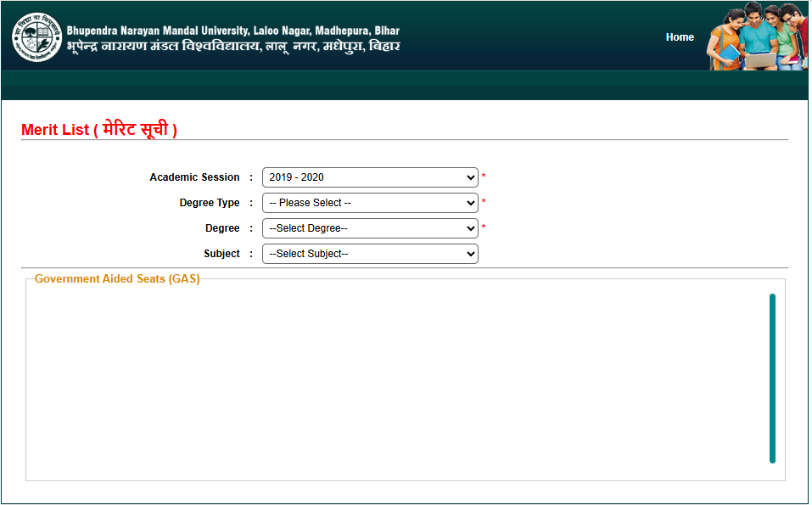
Task: Click the Hindi university name in header
Action: point(233,47)
